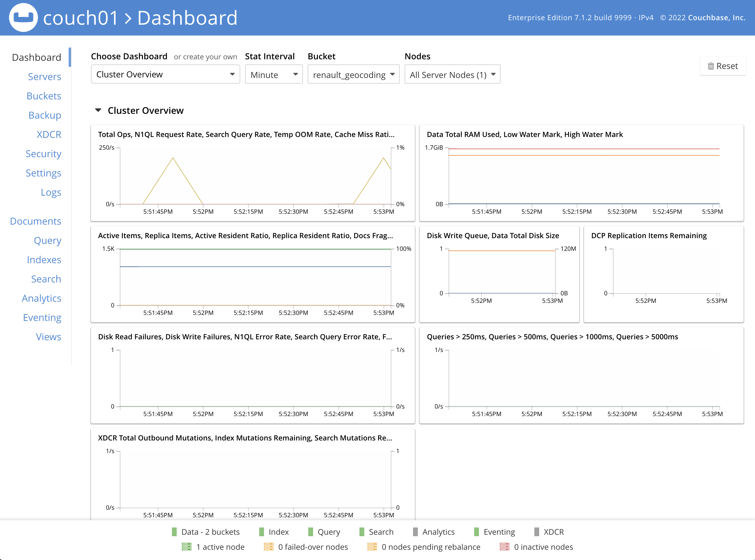The width and height of the screenshot is (755, 560).
Task: Click the Backup sidebar link
Action: point(45,115)
